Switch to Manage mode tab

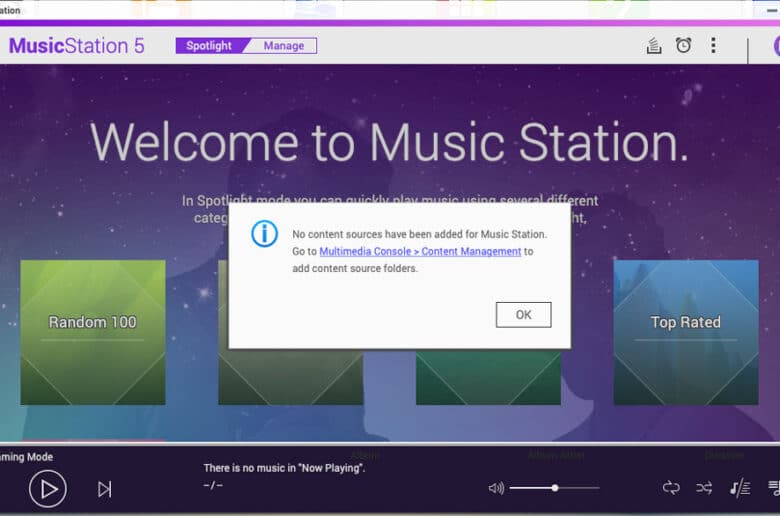coord(284,46)
